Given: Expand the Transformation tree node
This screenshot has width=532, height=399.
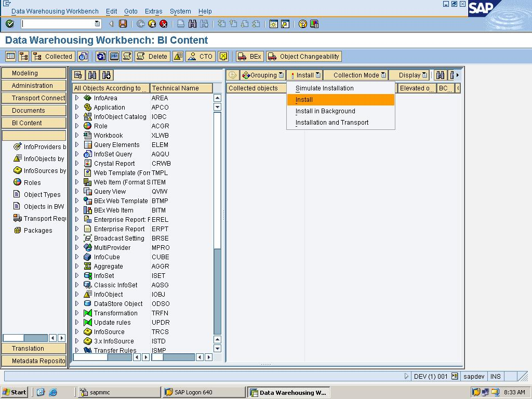Looking at the screenshot, I should [77, 313].
